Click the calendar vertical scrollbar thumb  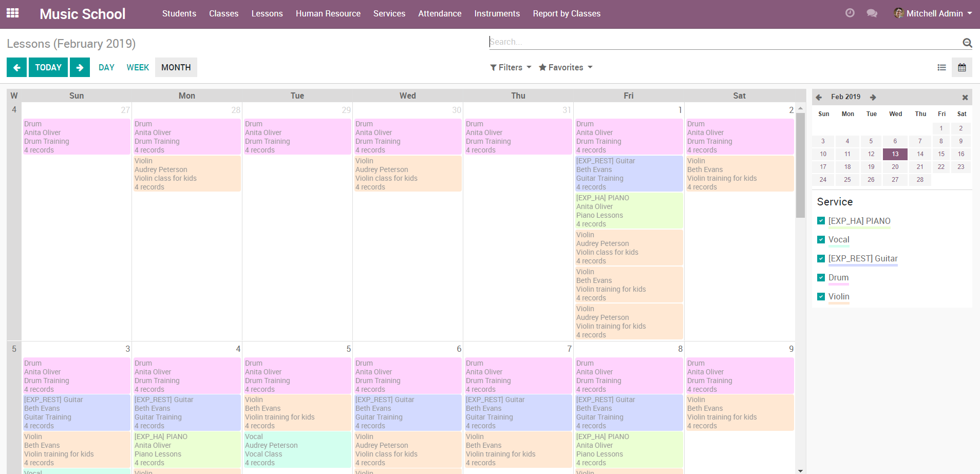(800, 164)
